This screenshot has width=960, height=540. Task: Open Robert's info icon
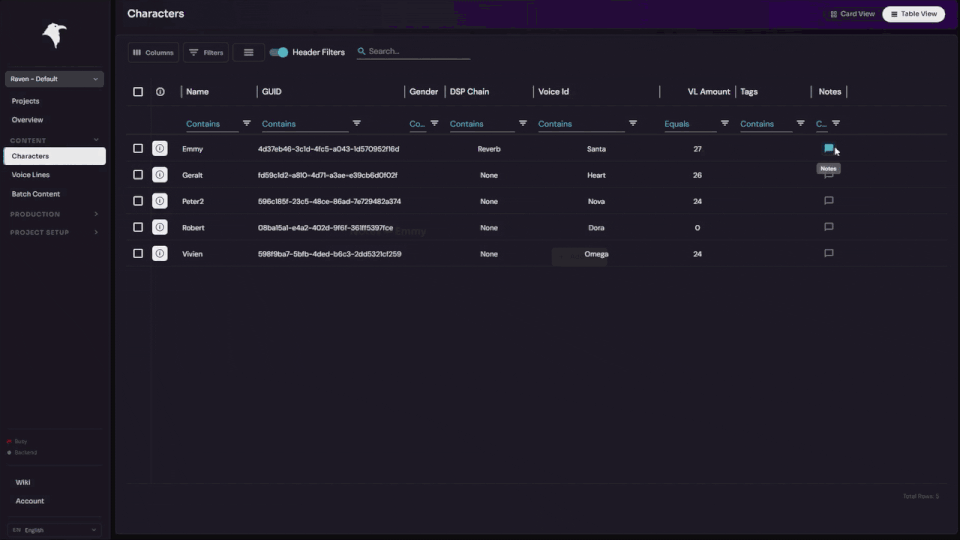pyautogui.click(x=160, y=227)
